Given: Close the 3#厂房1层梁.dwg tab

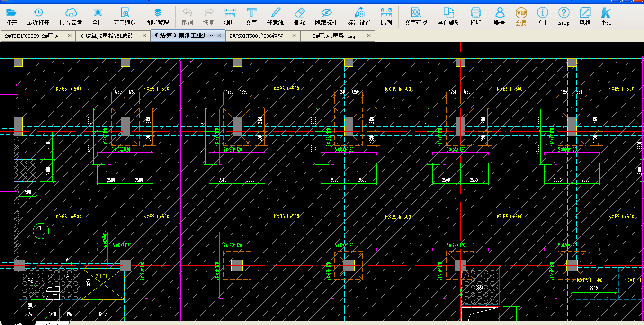Looking at the screenshot, I should 369,36.
